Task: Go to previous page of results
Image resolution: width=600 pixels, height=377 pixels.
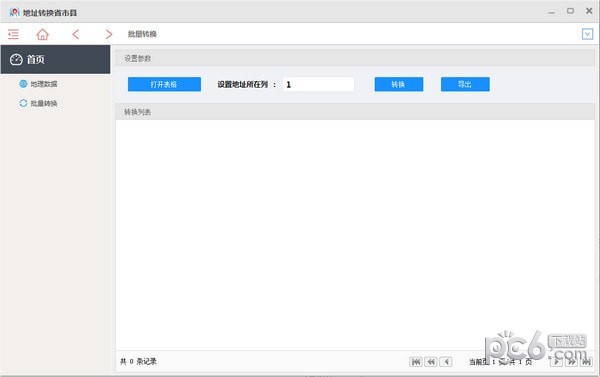Action: (446, 361)
